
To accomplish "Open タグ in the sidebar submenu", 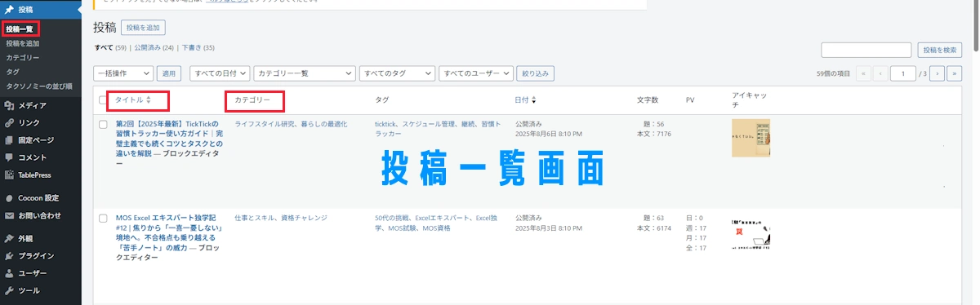I will point(12,72).
